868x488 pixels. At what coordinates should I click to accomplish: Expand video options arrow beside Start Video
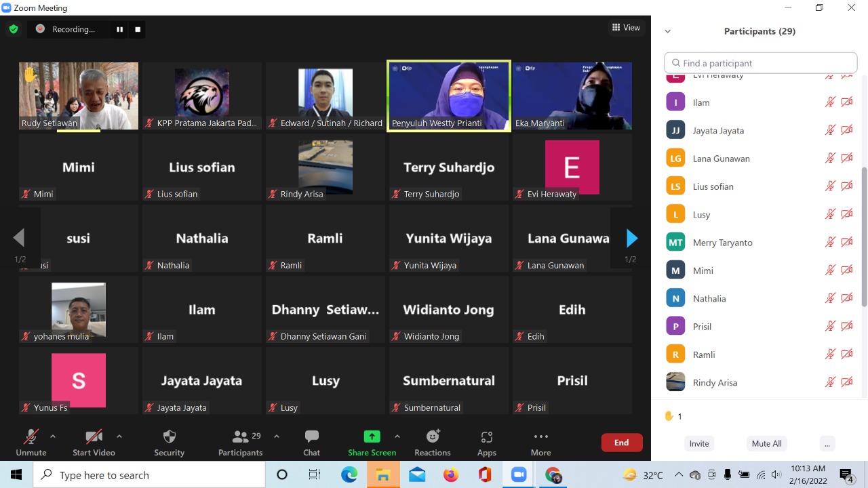point(119,436)
